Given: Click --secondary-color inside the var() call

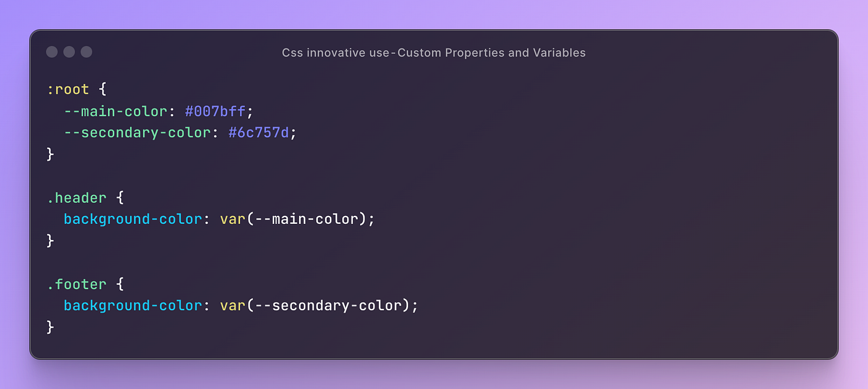Looking at the screenshot, I should pos(328,305).
